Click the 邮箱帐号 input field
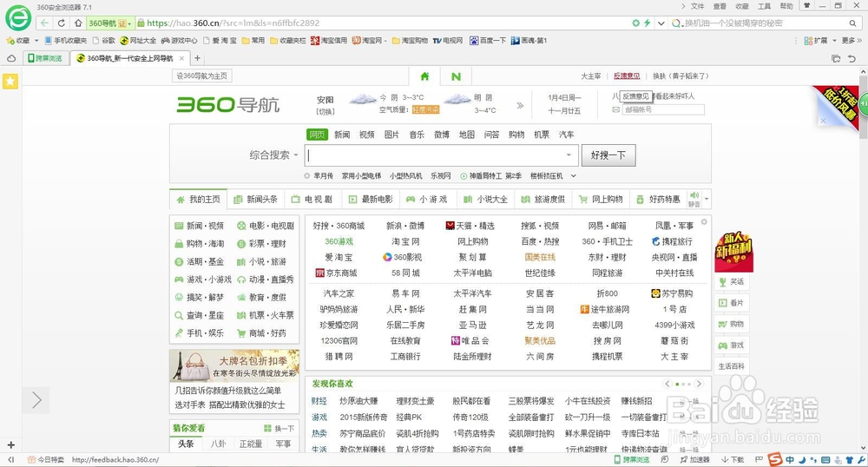 [x=663, y=109]
